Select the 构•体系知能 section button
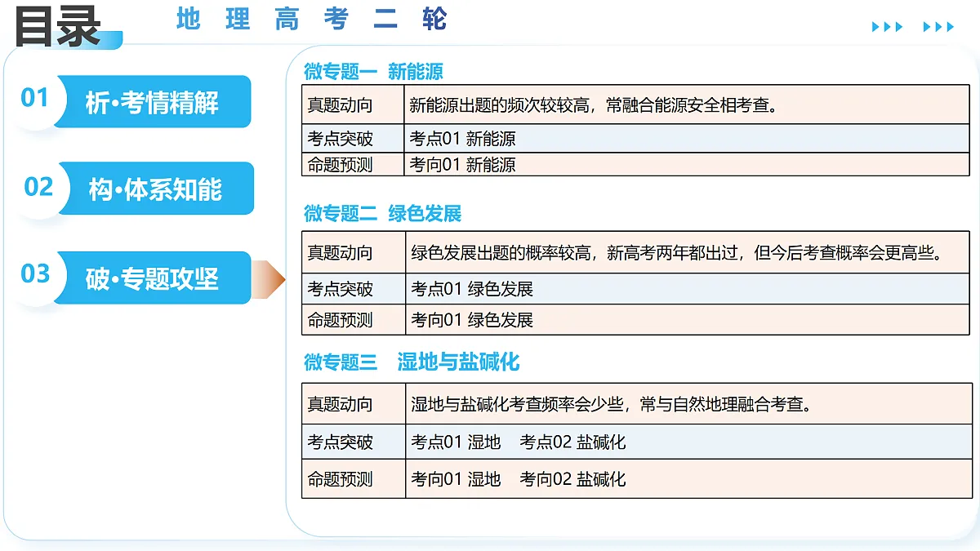 click(155, 189)
